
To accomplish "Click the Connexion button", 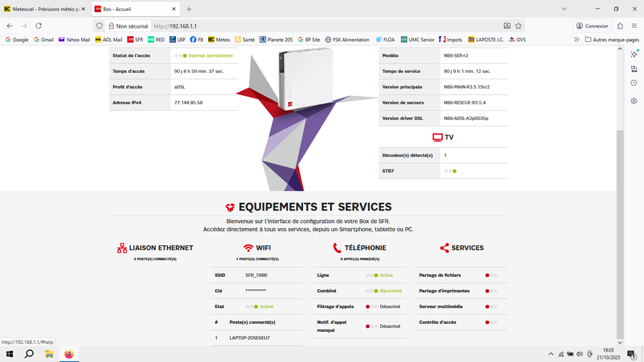I will (x=592, y=26).
